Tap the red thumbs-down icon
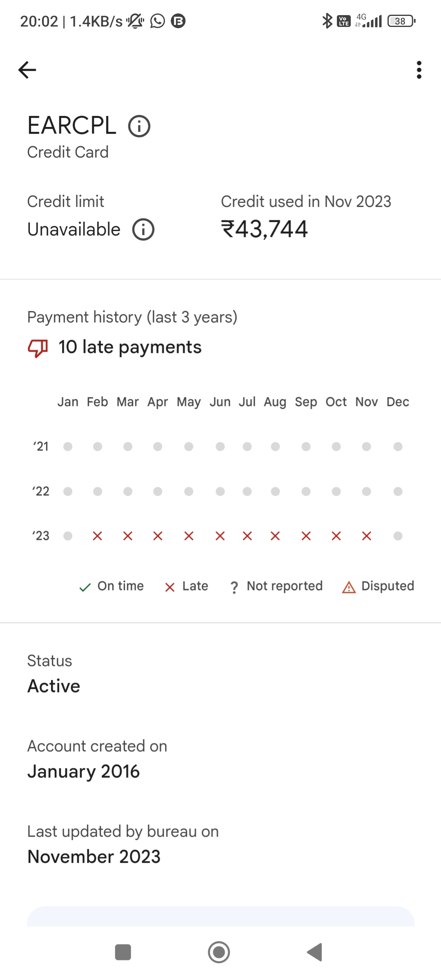 point(38,348)
